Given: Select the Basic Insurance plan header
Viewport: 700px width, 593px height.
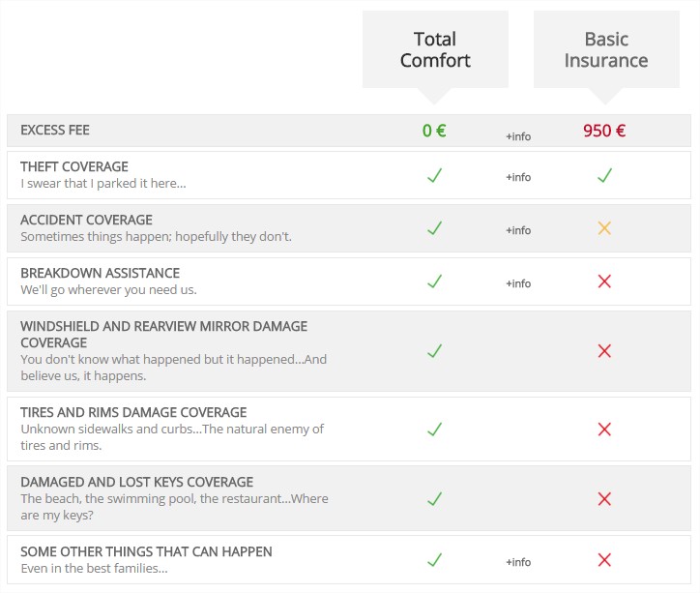Looking at the screenshot, I should 606,49.
